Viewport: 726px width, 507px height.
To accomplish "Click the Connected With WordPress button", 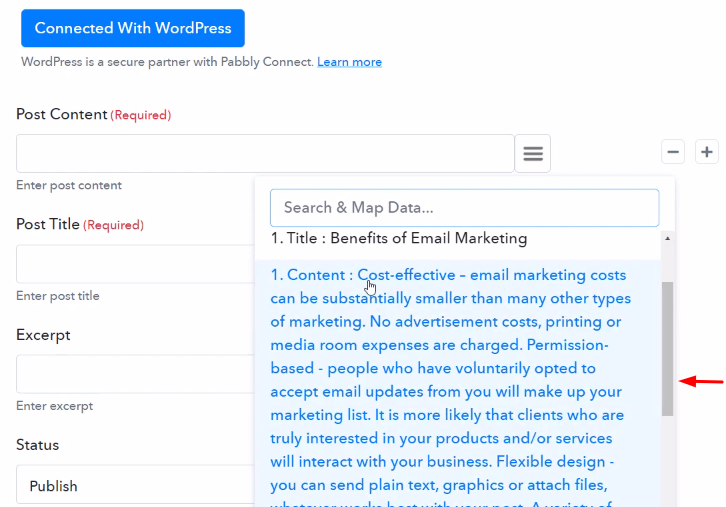I will pyautogui.click(x=133, y=28).
